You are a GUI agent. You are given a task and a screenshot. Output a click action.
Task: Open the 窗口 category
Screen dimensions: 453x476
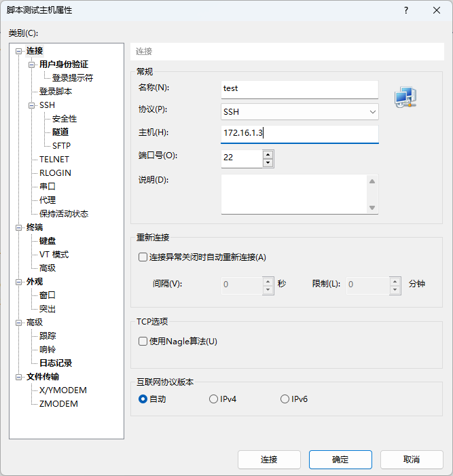pyautogui.click(x=48, y=295)
